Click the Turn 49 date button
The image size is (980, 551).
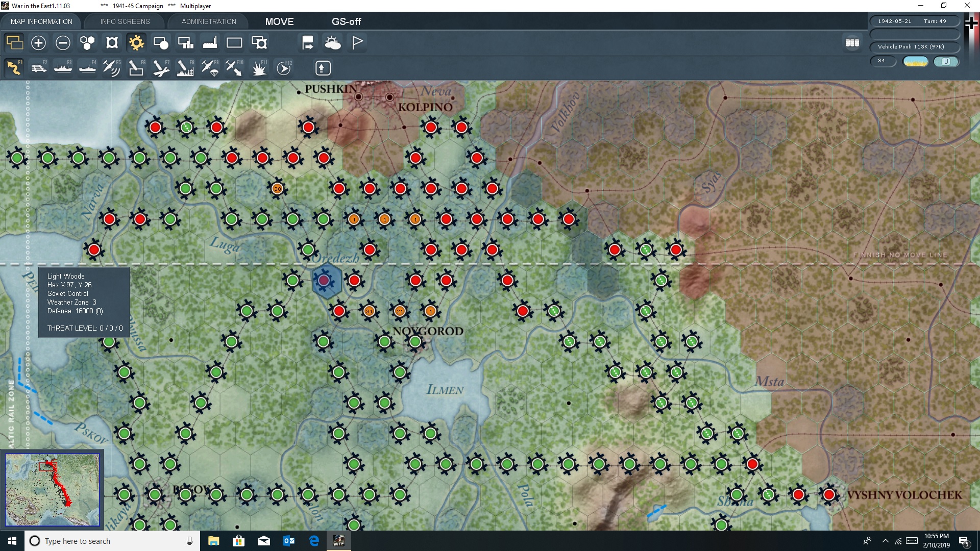pos(915,21)
